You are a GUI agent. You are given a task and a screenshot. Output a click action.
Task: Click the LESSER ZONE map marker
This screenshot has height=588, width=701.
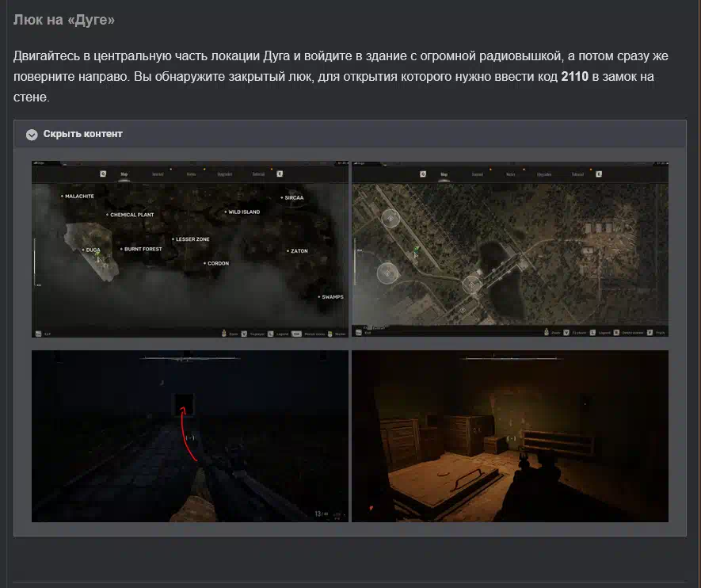tap(192, 239)
